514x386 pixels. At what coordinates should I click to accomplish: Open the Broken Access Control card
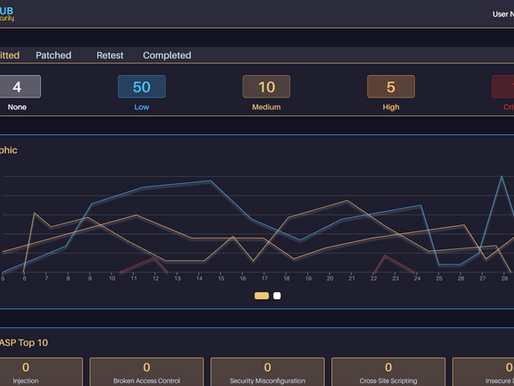pos(147,372)
